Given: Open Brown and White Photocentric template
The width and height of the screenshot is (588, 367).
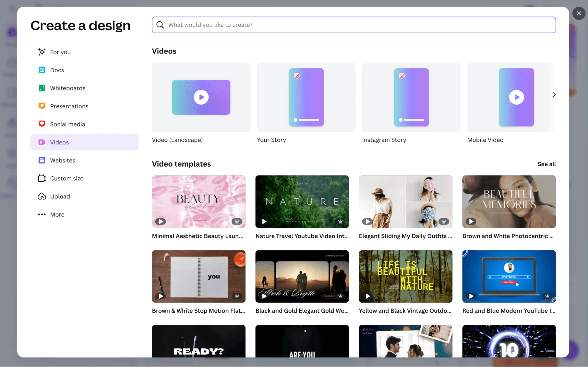Looking at the screenshot, I should [509, 202].
